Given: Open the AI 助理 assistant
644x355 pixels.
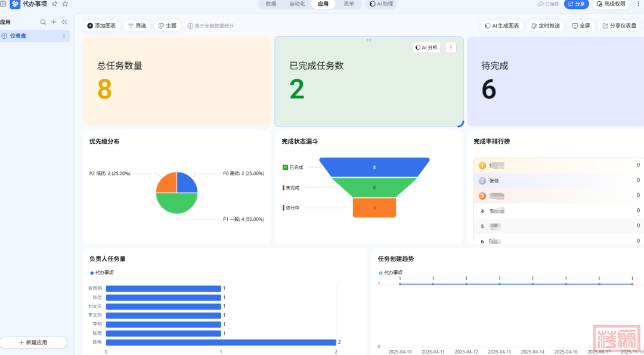Looking at the screenshot, I should click(x=381, y=4).
